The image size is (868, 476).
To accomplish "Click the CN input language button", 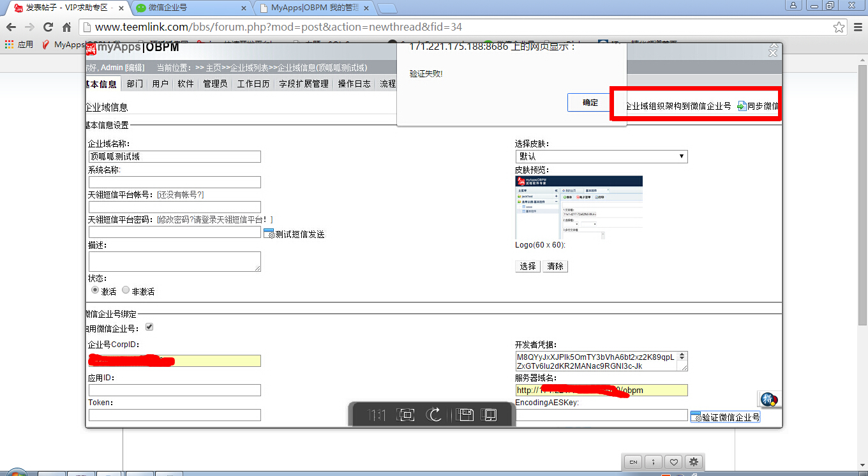I will pos(633,461).
